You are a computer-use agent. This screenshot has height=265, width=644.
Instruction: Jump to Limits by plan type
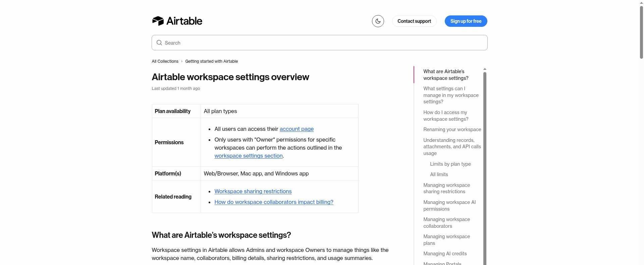(x=450, y=164)
